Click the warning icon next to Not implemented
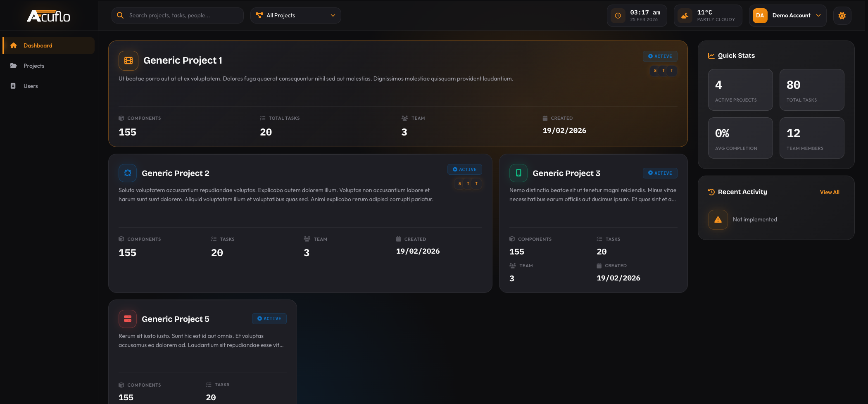 click(718, 219)
